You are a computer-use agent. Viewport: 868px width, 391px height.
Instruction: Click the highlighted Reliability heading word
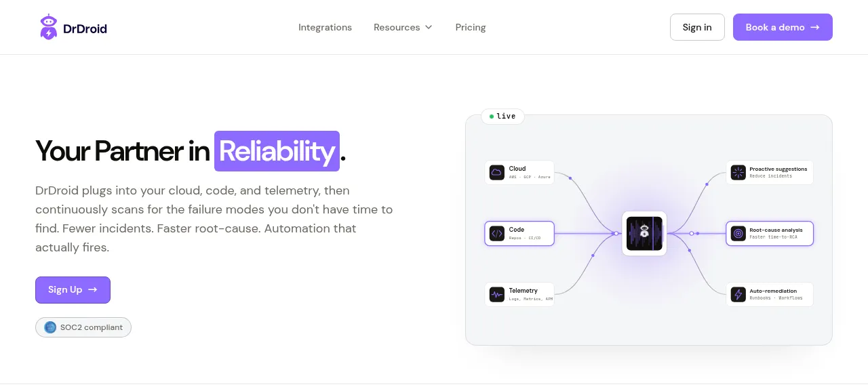pyautogui.click(x=277, y=151)
